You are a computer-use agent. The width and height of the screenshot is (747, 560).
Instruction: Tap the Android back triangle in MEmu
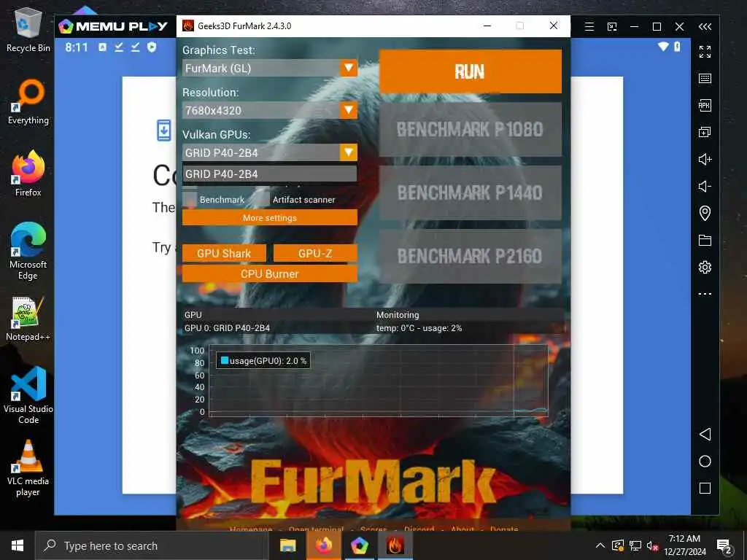tap(705, 434)
